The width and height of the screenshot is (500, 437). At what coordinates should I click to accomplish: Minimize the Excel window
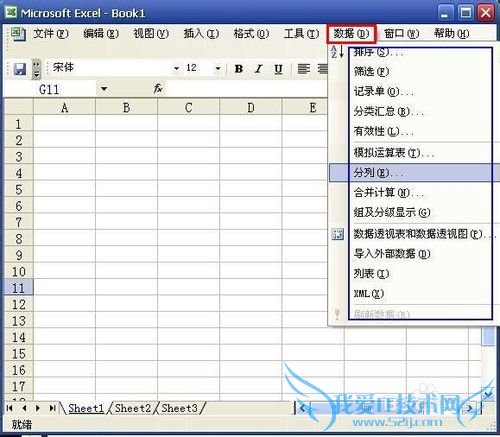click(x=445, y=13)
